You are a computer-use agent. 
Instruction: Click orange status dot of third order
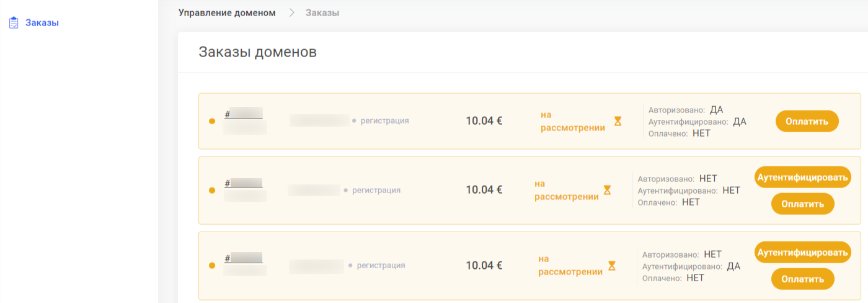coord(212,266)
